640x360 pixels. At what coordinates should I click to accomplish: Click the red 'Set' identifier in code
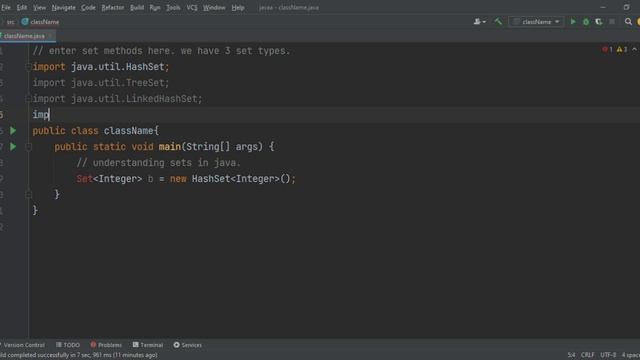coord(84,179)
